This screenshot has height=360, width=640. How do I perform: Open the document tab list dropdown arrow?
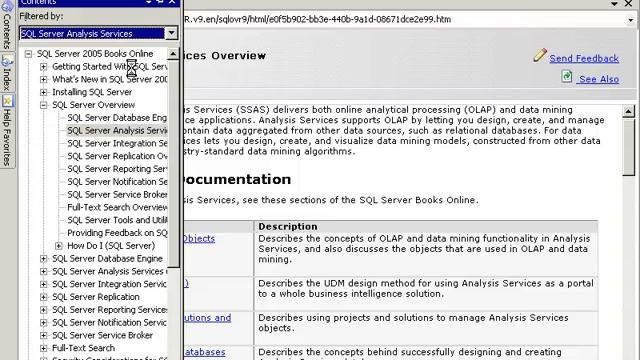coord(615,4)
